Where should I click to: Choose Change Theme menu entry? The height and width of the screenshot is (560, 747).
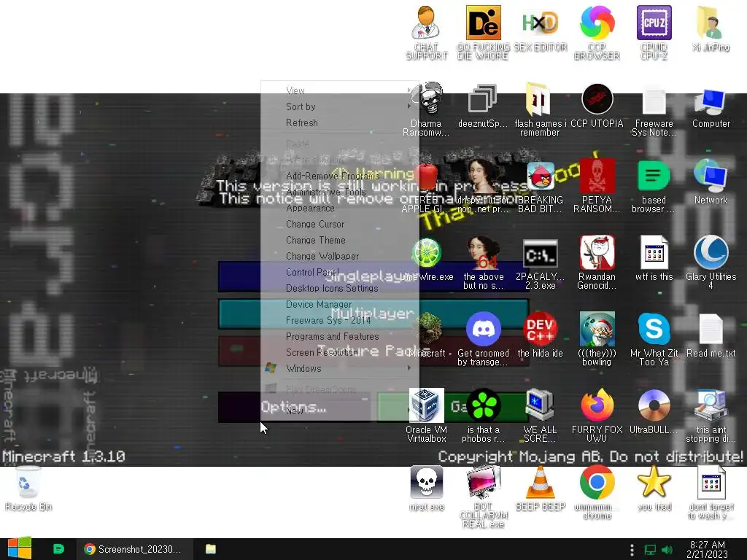340,241
